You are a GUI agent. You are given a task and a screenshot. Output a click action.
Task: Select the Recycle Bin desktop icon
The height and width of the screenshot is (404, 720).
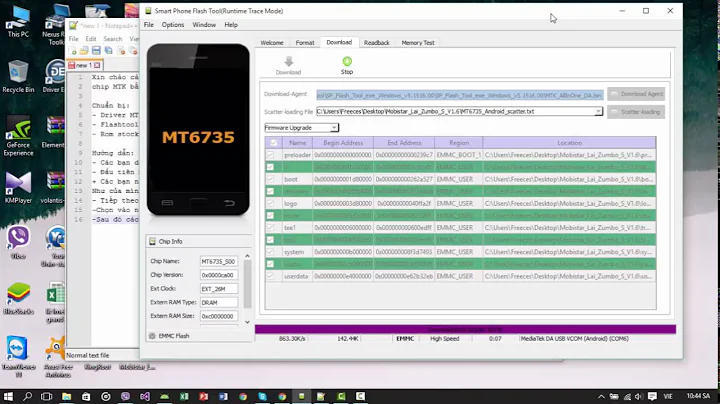tap(18, 77)
